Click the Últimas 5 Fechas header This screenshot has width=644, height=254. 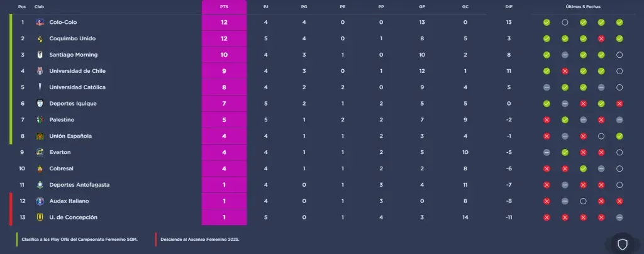point(583,7)
